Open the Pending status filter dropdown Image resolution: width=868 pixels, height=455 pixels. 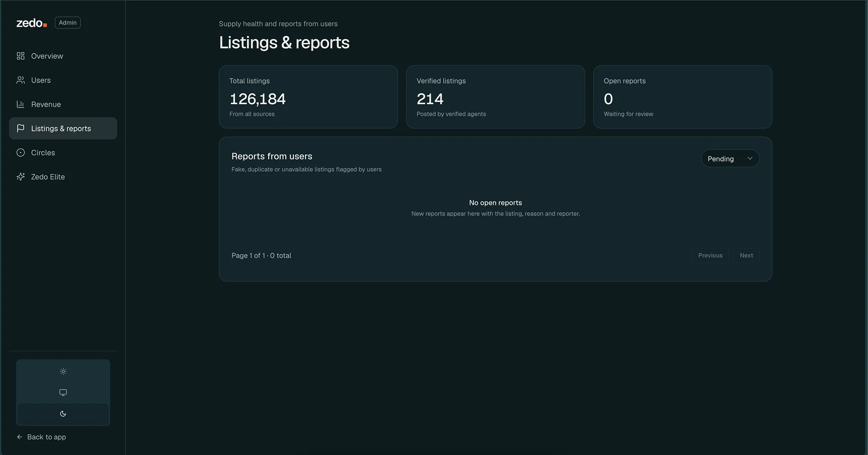click(x=730, y=159)
